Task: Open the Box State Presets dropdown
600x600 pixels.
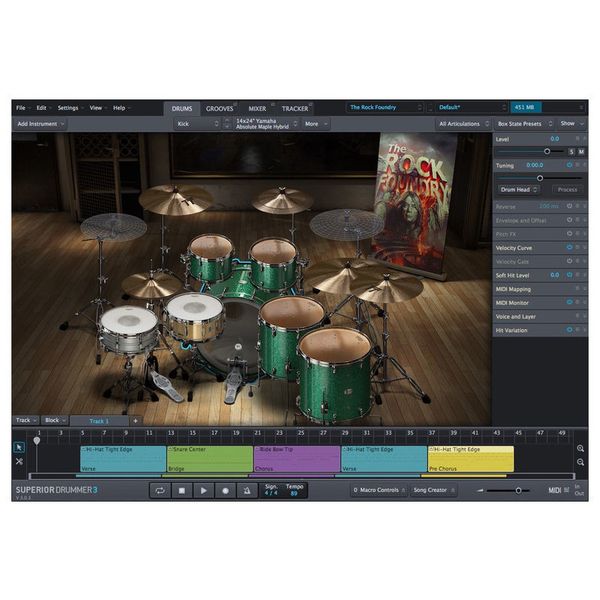Action: pos(525,124)
